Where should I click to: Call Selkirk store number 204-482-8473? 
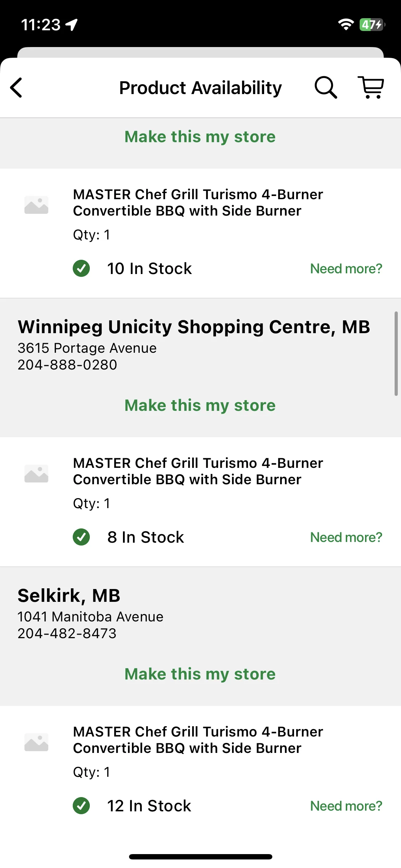tap(67, 634)
